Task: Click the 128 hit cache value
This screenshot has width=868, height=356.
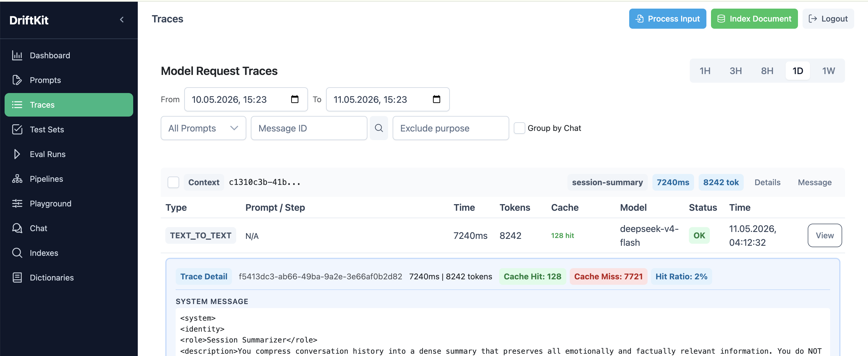Action: point(562,236)
